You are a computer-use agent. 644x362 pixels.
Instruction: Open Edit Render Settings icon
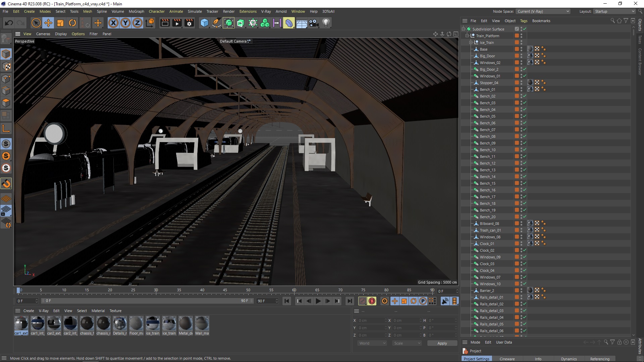coord(189,23)
